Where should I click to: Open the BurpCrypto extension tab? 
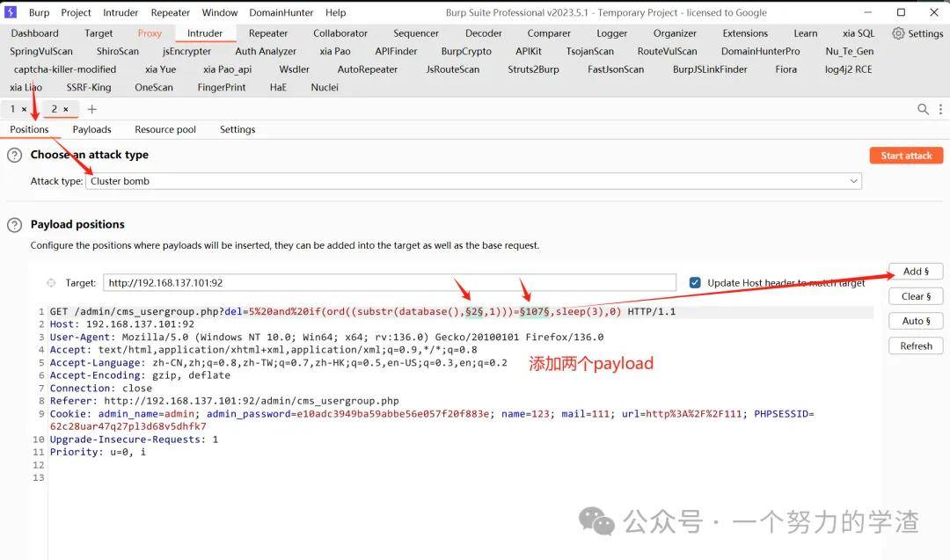(x=466, y=52)
